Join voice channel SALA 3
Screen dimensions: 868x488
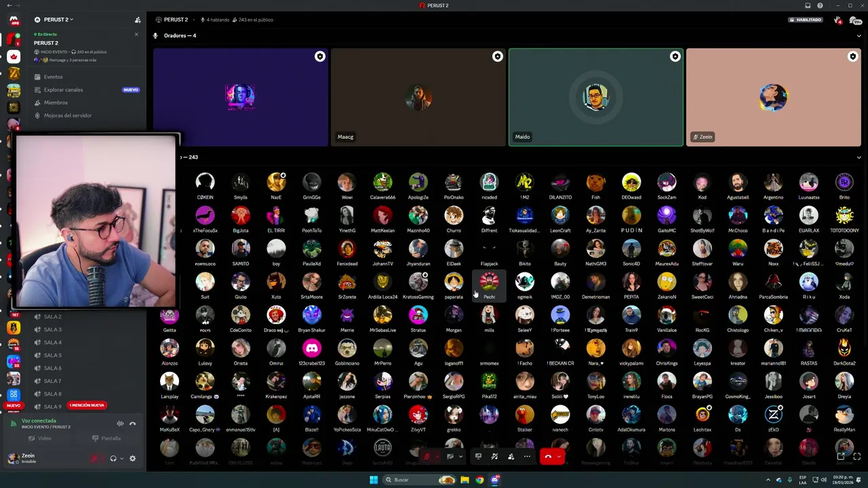pyautogui.click(x=52, y=329)
